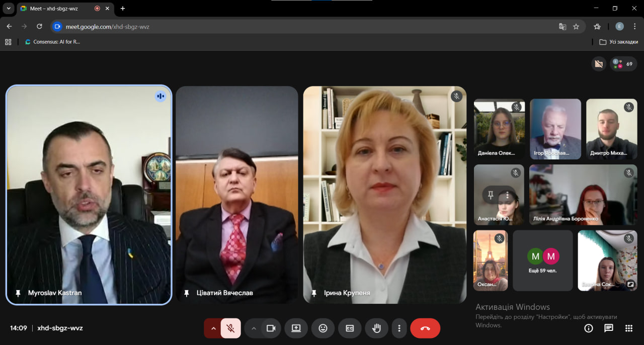Open the Усі закладки bookmarks folder
This screenshot has height=345, width=644.
click(618, 42)
